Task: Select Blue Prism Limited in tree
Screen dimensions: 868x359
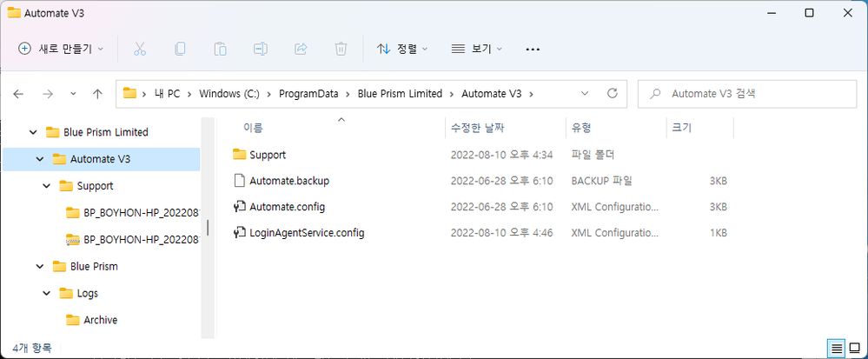Action: tap(106, 132)
